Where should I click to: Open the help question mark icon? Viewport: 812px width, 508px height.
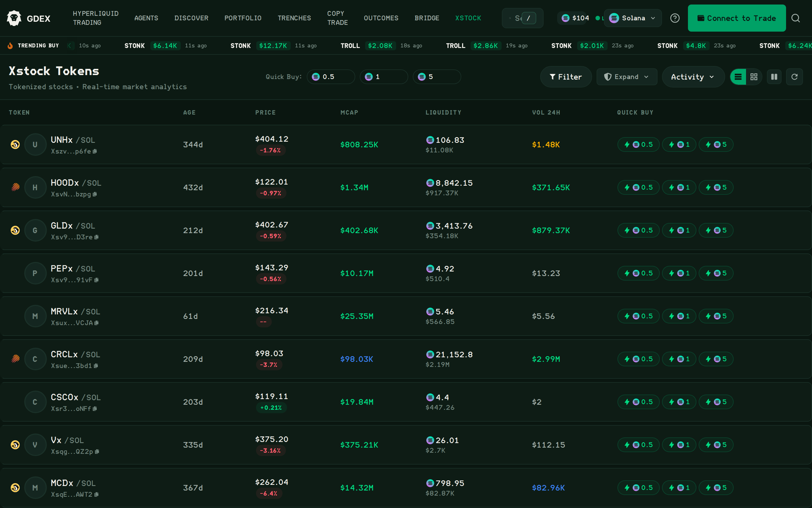(x=675, y=18)
